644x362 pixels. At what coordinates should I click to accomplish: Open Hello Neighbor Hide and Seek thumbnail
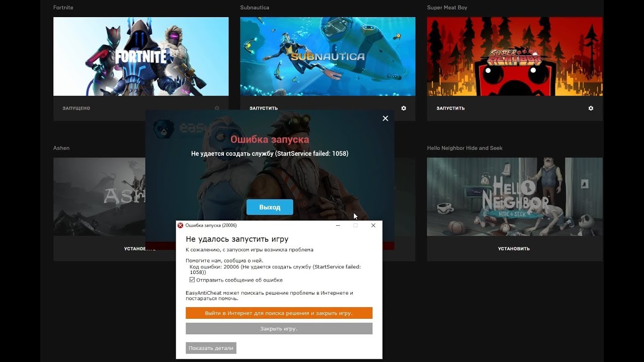[x=515, y=197]
